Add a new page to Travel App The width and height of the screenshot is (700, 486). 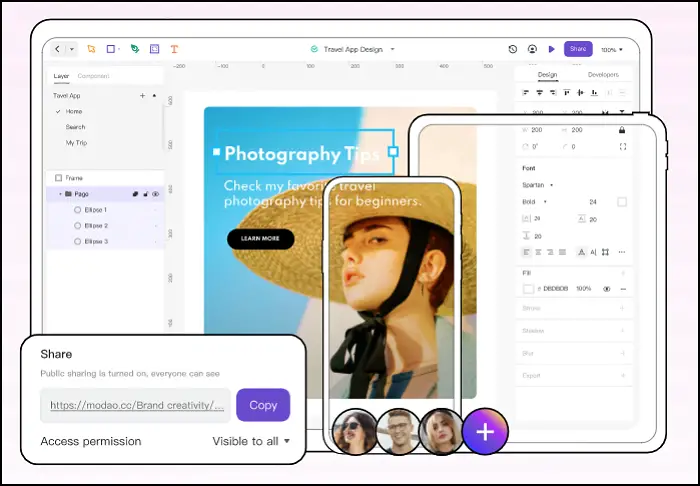tap(142, 96)
